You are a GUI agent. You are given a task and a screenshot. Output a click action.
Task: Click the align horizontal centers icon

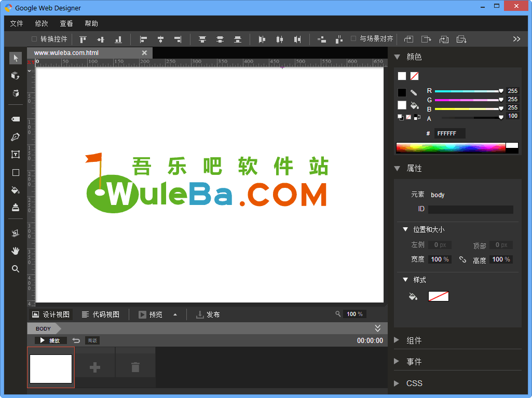pos(161,39)
